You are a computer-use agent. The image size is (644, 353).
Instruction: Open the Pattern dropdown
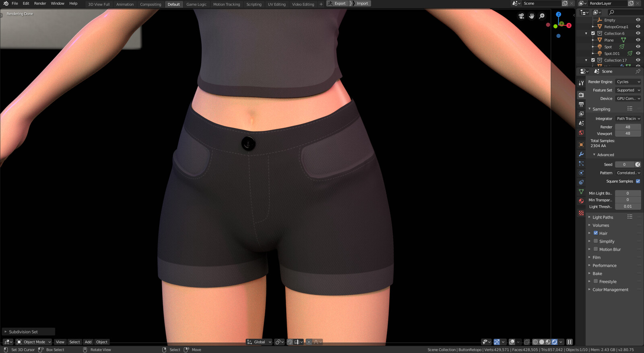628,173
